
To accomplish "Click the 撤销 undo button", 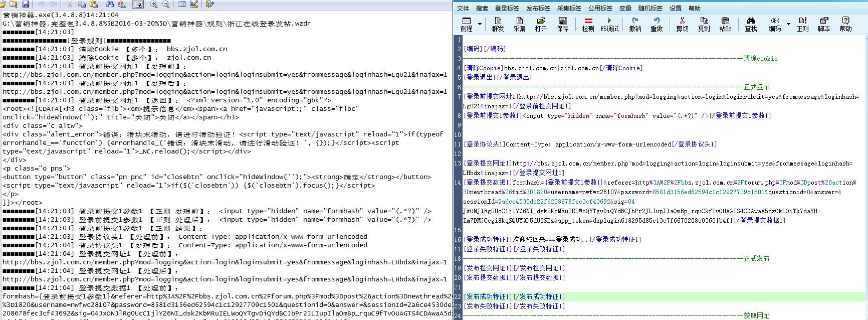I will (x=635, y=24).
